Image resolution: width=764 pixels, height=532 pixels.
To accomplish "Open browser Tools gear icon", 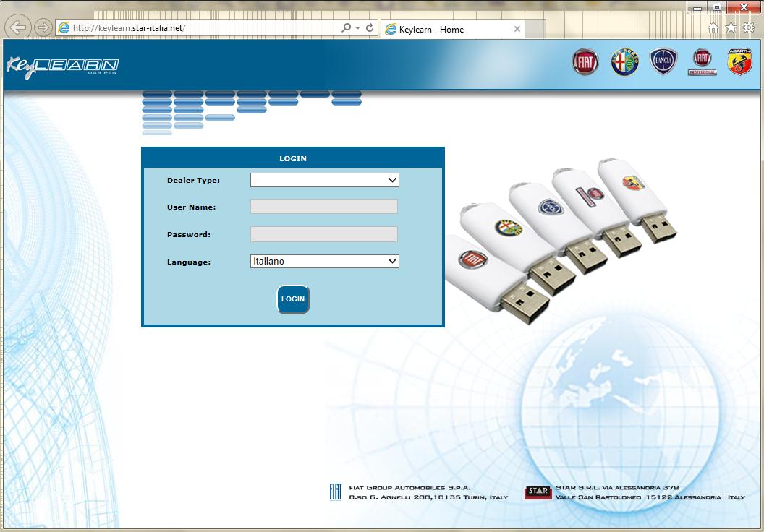I will point(749,27).
